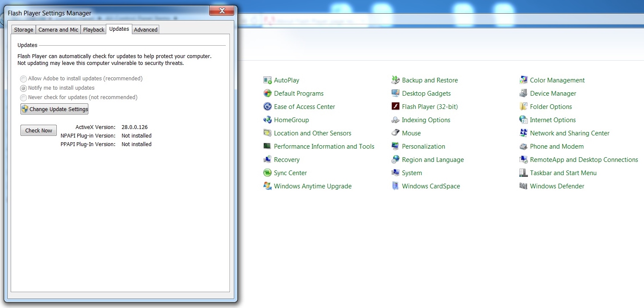Click the AutoPlay icon in Control Panel
The height and width of the screenshot is (308, 644).
268,80
